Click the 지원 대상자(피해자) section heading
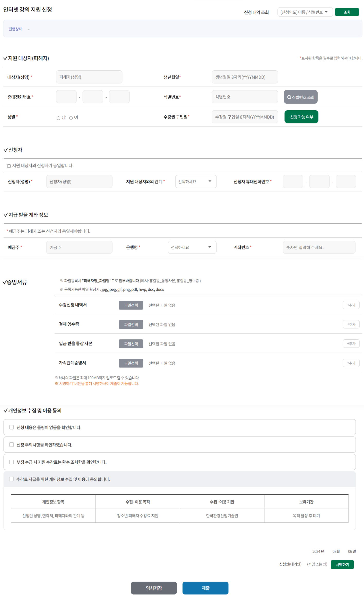The width and height of the screenshot is (364, 595). tap(26, 58)
